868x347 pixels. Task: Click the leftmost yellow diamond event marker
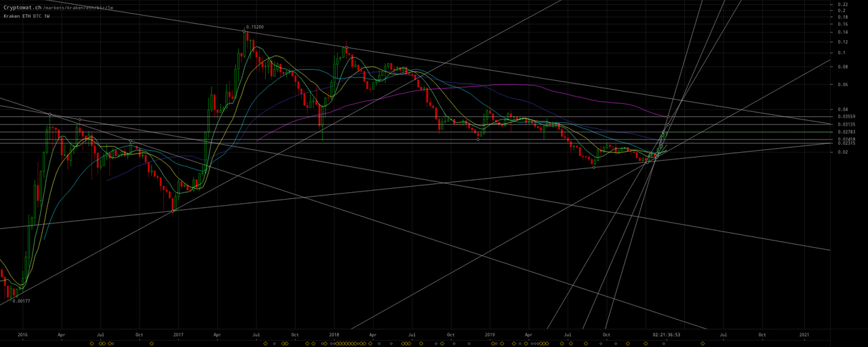pyautogui.click(x=92, y=344)
